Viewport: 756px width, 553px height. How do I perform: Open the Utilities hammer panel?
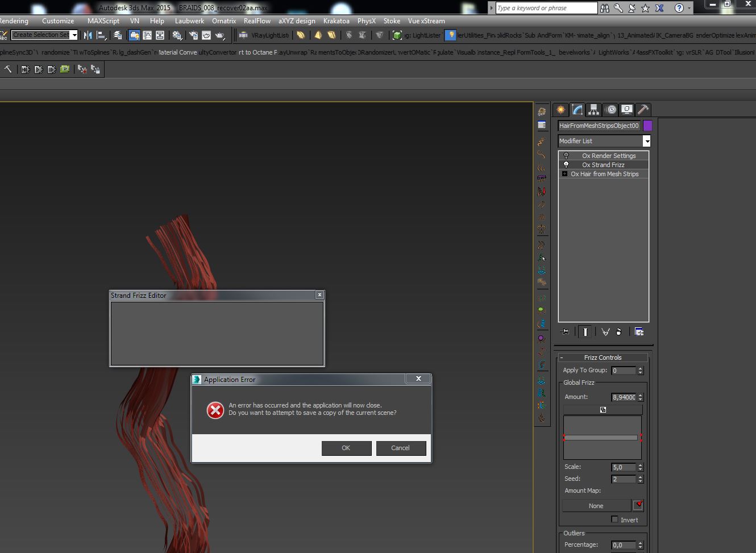(643, 110)
